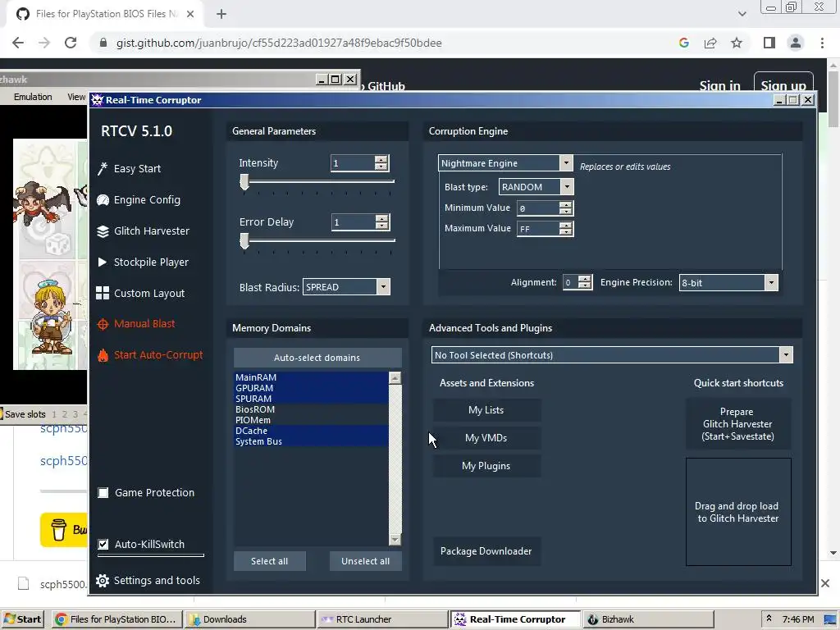Open a new Chrome tab
The height and width of the screenshot is (630, 840).
221,14
